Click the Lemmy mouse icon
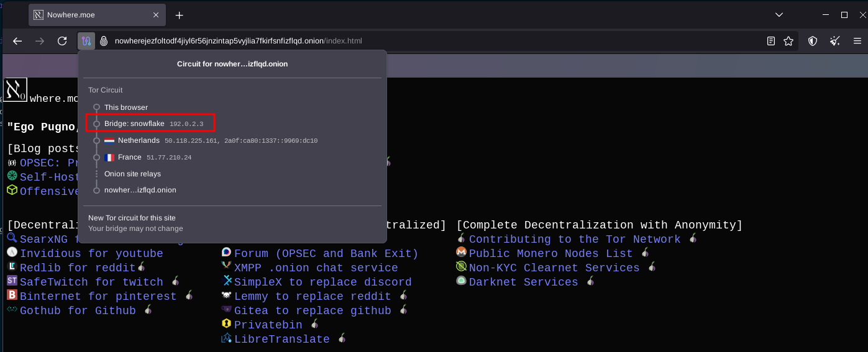 pos(227,296)
